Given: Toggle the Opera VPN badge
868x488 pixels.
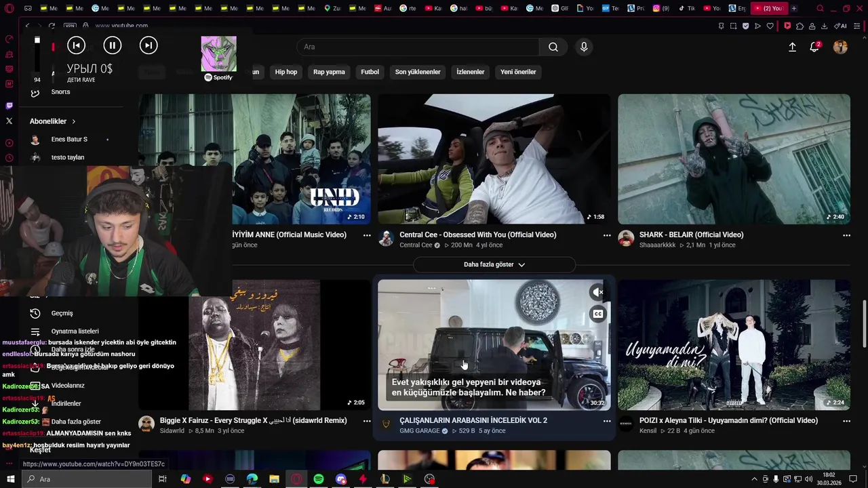Looking at the screenshot, I should click(70, 26).
